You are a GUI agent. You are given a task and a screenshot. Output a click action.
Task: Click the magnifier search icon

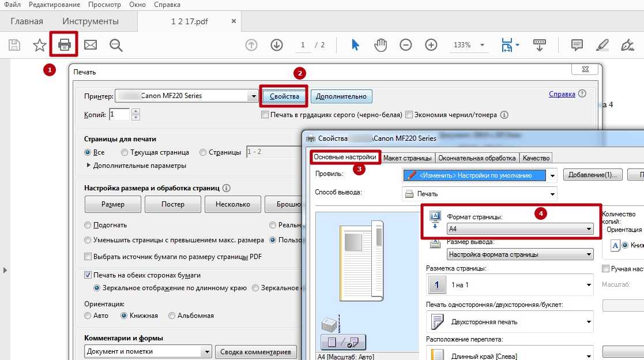116,45
